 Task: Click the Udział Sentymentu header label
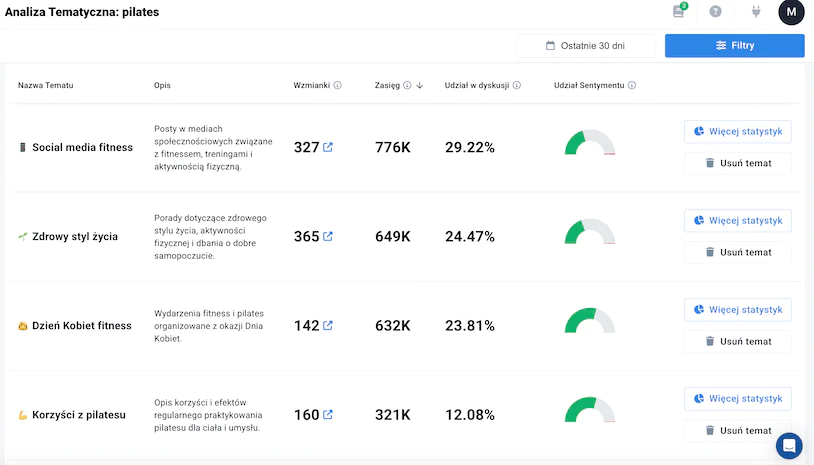click(x=589, y=85)
